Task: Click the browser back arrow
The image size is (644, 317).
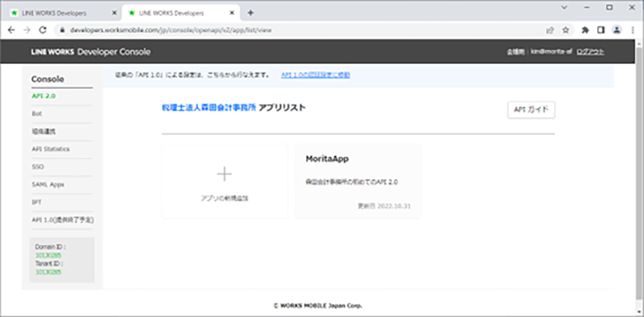Action: [11, 30]
